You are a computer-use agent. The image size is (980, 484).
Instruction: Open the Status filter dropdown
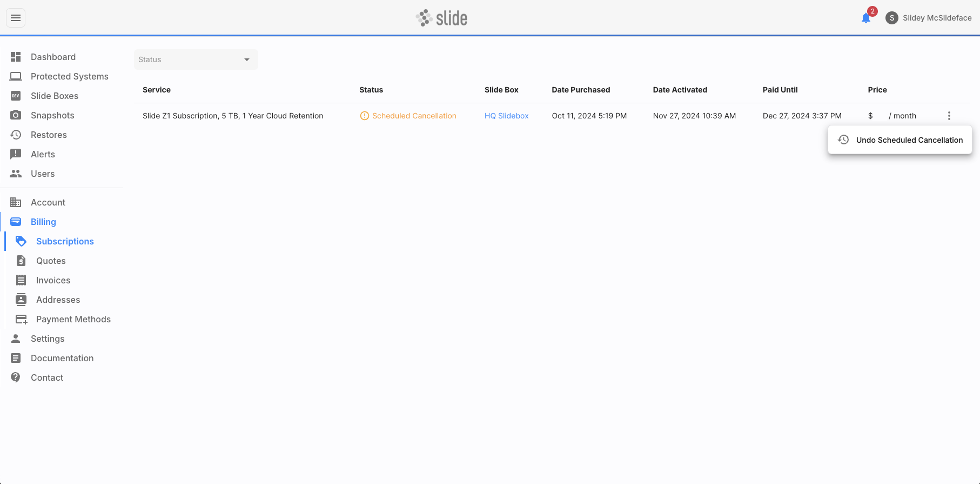(x=196, y=59)
